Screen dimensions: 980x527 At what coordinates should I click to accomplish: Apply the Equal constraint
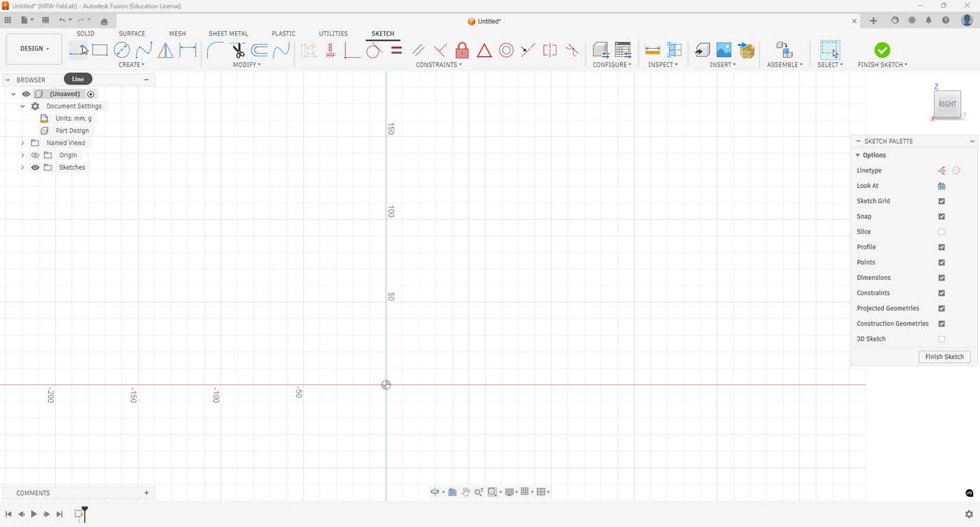click(x=396, y=50)
